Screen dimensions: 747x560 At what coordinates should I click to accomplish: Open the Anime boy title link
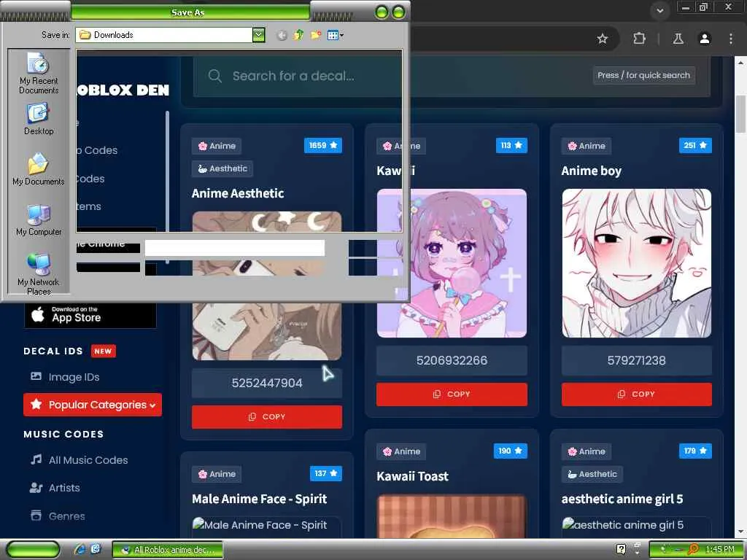[591, 171]
